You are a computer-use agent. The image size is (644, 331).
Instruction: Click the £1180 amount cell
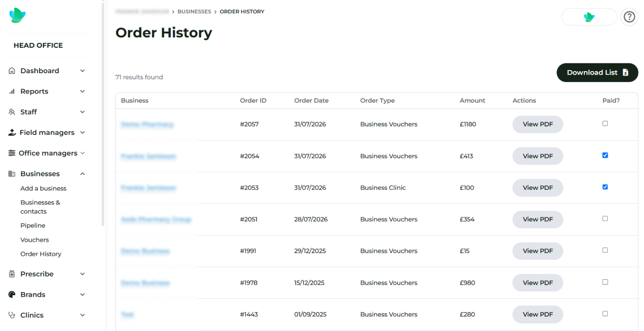(468, 125)
